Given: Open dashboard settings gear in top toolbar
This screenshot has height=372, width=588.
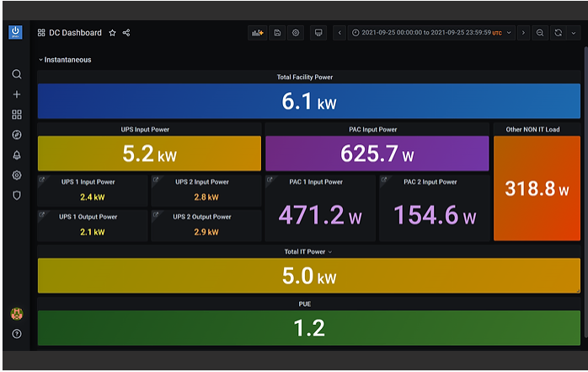Looking at the screenshot, I should (x=296, y=33).
